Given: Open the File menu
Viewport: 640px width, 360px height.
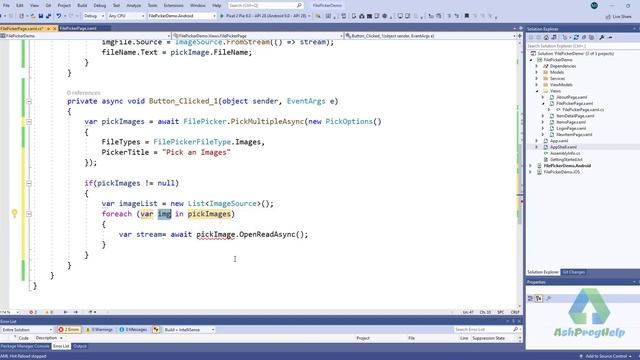Looking at the screenshot, I should point(6,6).
